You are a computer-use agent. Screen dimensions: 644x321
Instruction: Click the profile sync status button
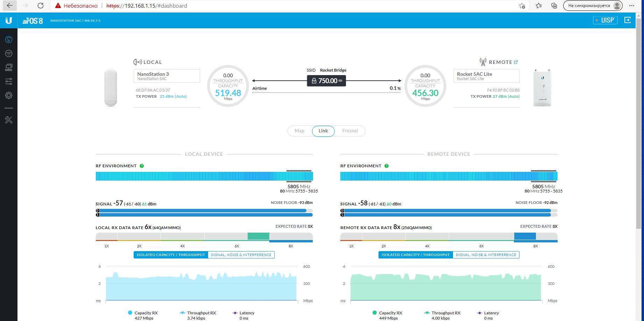[593, 6]
